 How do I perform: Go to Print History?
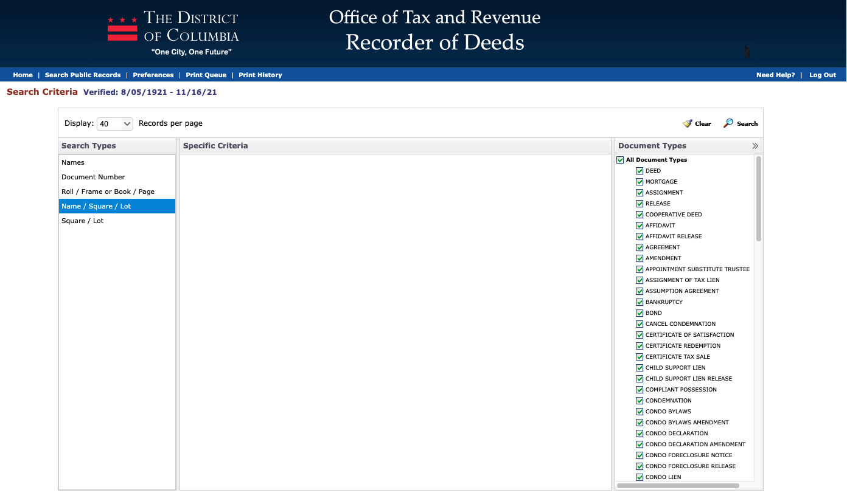pyautogui.click(x=260, y=75)
